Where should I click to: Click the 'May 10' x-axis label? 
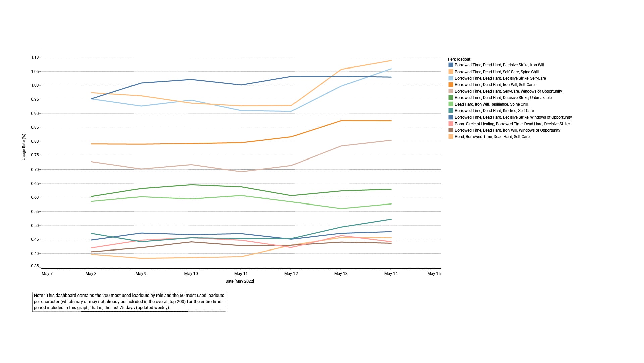[191, 274]
